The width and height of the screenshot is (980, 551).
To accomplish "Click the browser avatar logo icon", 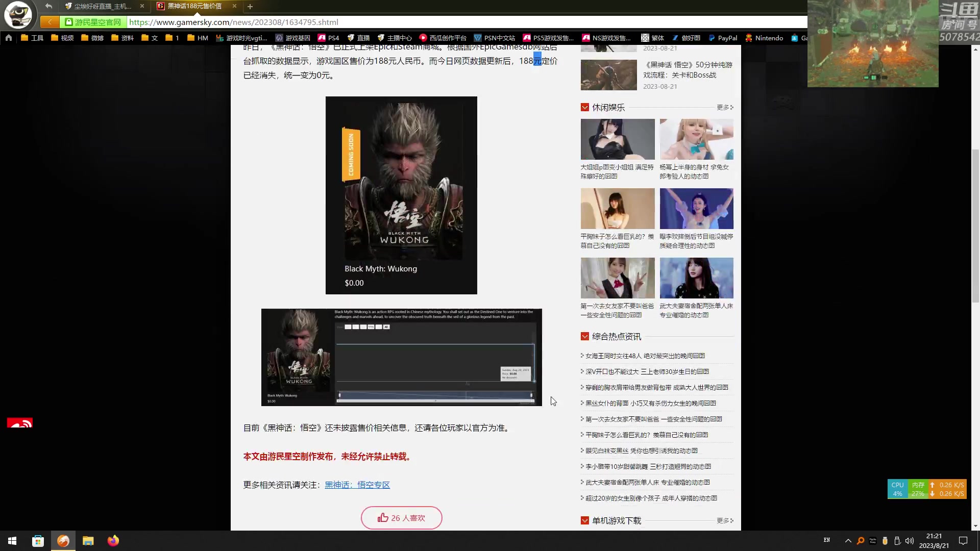I will tap(18, 14).
